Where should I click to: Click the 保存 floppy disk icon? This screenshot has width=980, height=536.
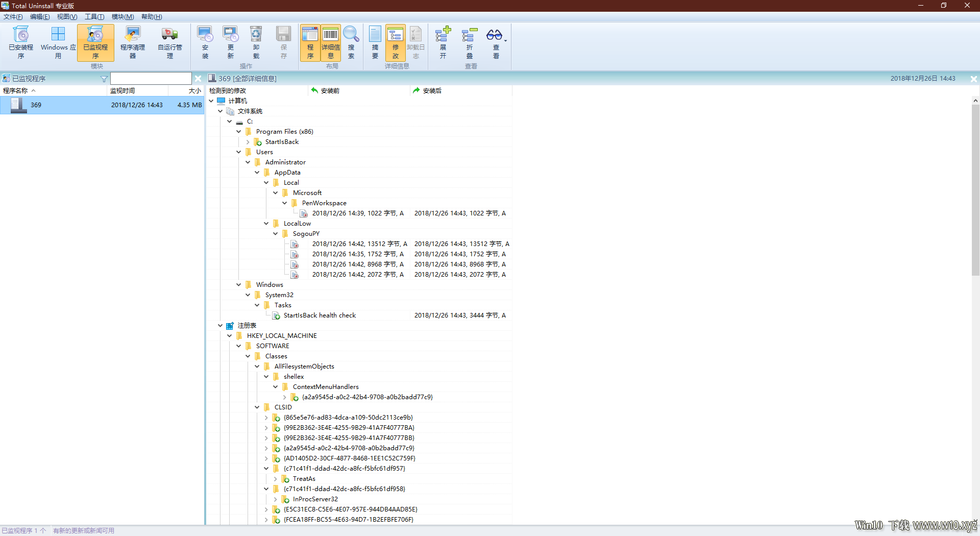284,43
